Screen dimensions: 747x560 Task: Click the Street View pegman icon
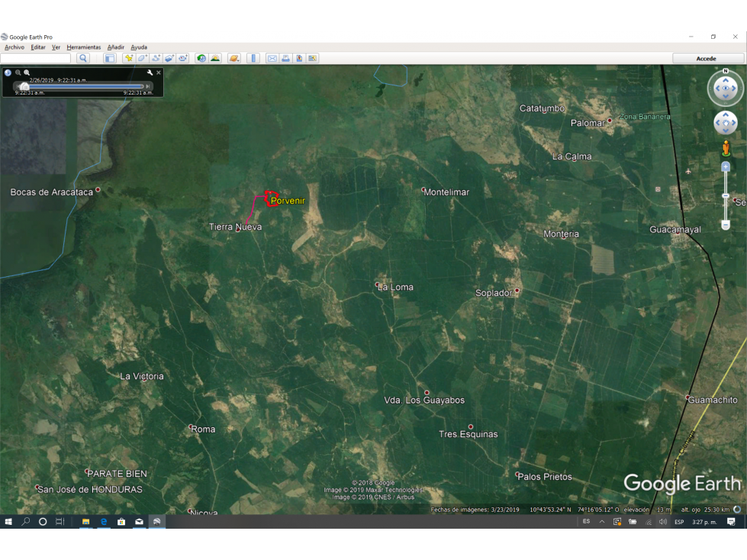coord(726,149)
